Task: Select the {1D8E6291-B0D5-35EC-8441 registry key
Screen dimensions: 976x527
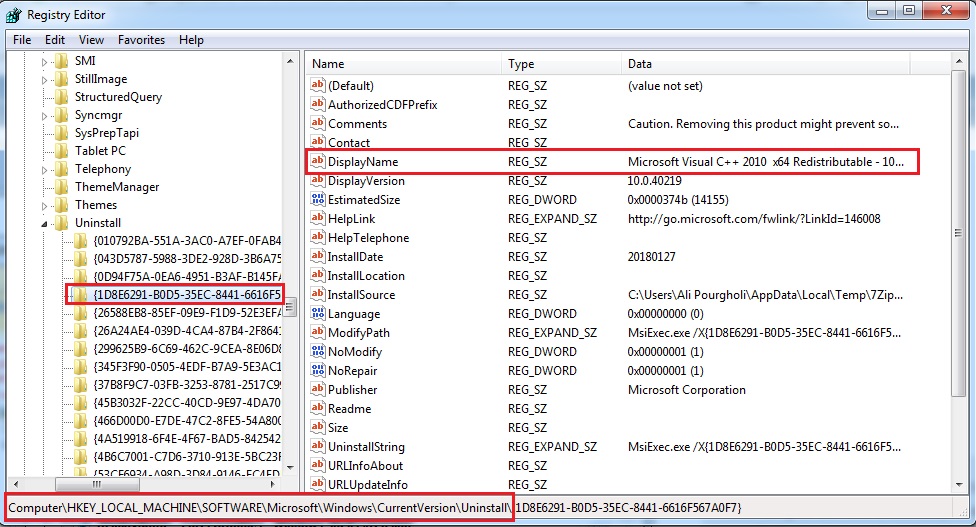Action: 186,295
